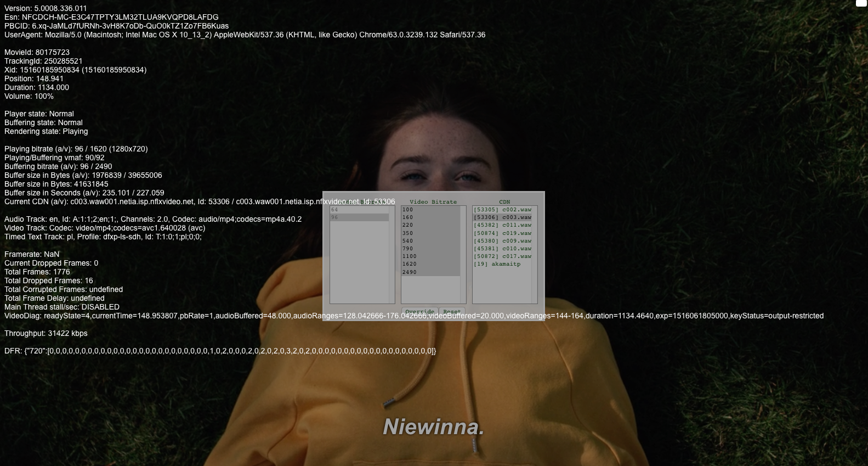Select video bitrate 100
The image size is (868, 466).
pyautogui.click(x=430, y=210)
